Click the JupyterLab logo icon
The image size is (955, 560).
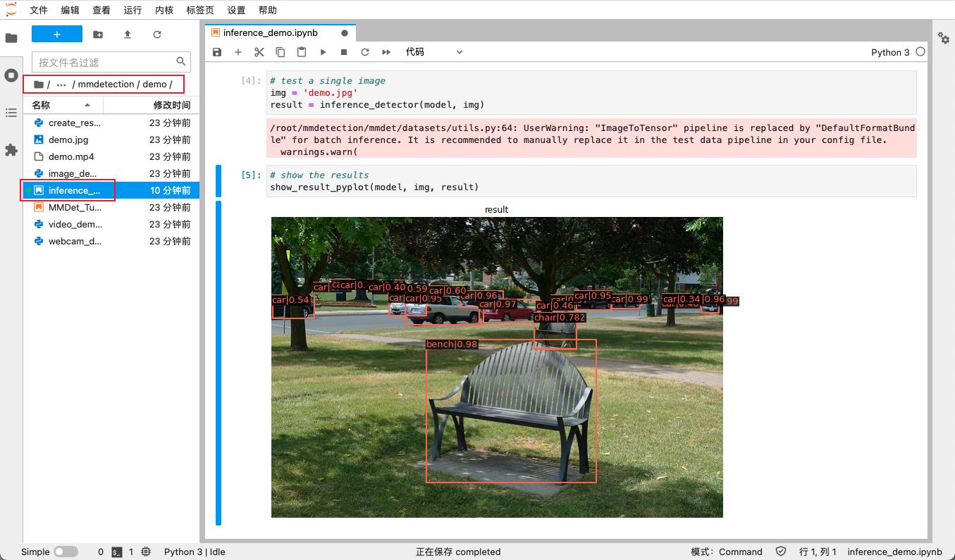coord(11,9)
